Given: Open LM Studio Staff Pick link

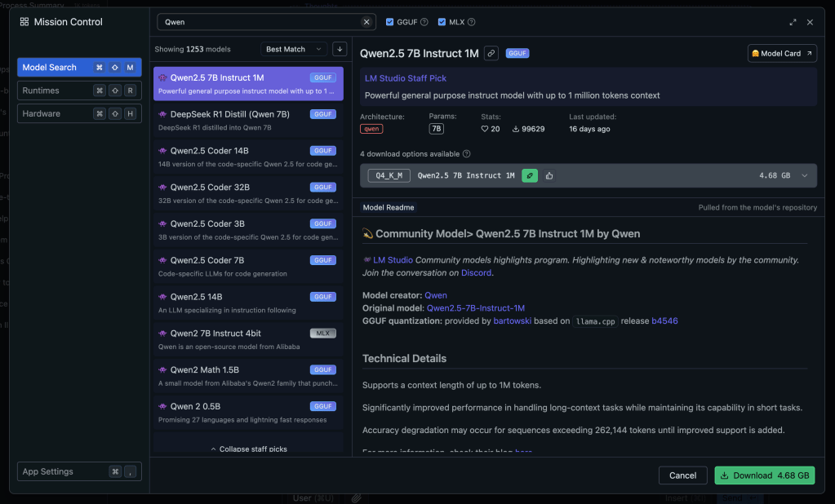Looking at the screenshot, I should pyautogui.click(x=405, y=78).
